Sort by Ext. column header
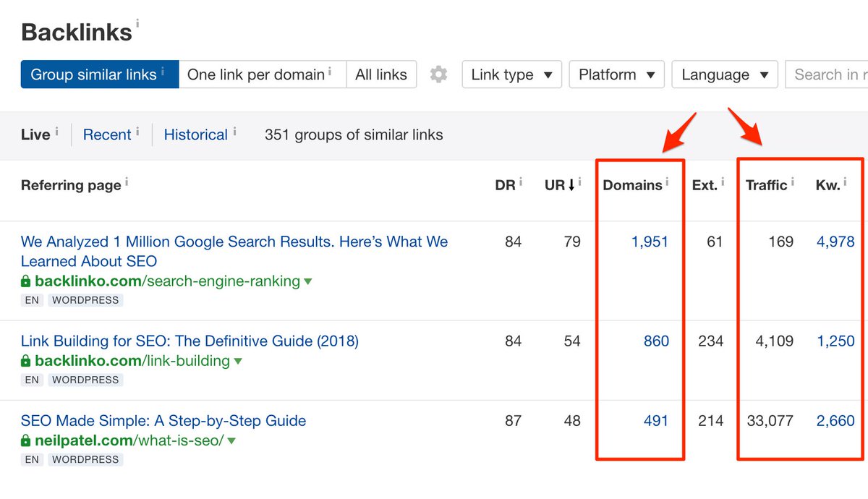This screenshot has height=499, width=868. click(705, 185)
